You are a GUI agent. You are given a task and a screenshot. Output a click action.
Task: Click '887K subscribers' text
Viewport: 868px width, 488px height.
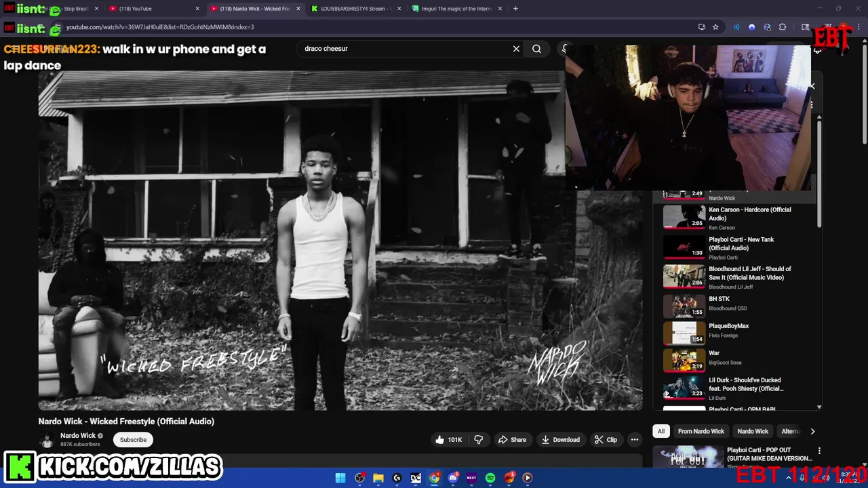point(80,445)
